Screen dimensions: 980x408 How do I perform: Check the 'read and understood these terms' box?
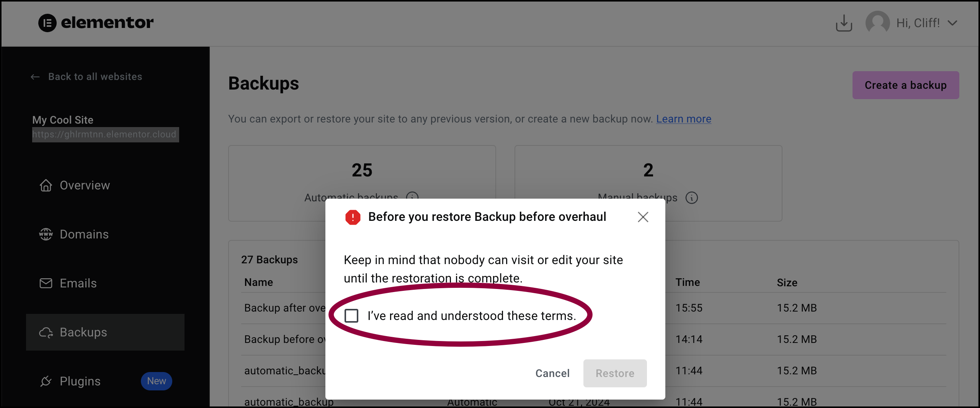click(x=351, y=316)
